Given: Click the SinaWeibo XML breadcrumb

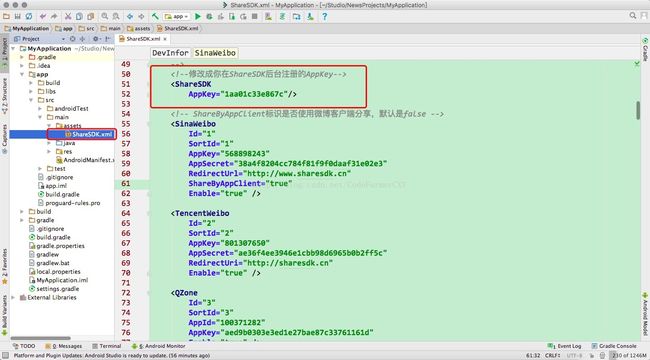Looking at the screenshot, I should [215, 53].
